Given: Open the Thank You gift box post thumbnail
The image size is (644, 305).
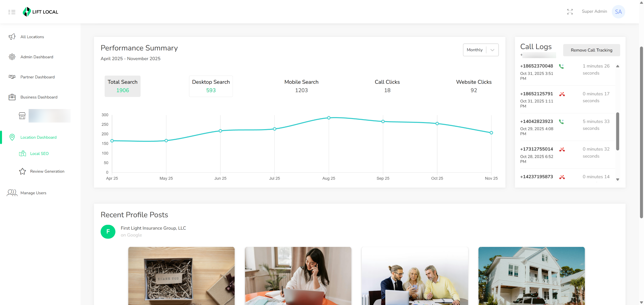Looking at the screenshot, I should (181, 276).
